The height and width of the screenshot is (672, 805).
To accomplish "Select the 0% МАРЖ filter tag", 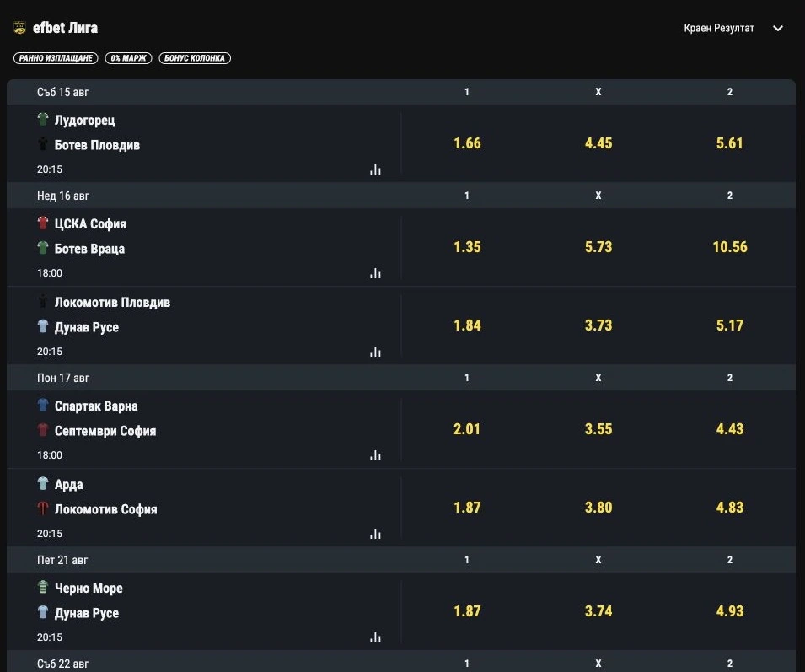I will point(128,58).
